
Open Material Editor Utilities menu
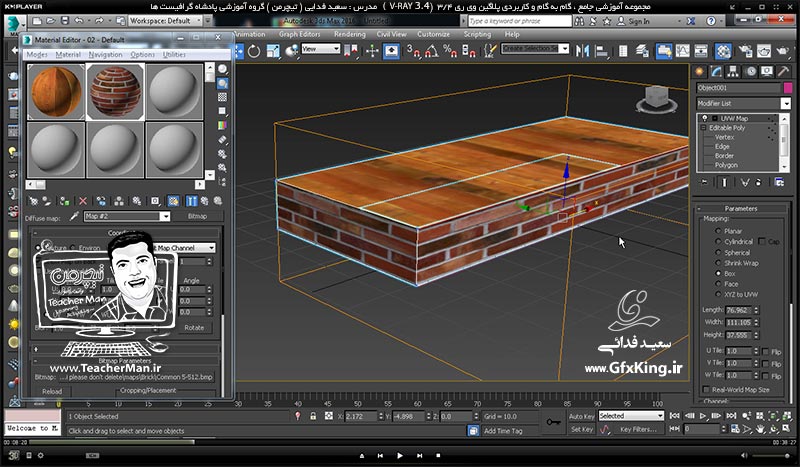click(174, 55)
